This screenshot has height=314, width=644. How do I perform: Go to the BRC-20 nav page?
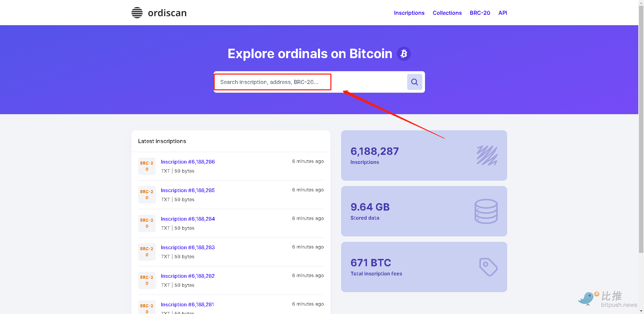480,13
